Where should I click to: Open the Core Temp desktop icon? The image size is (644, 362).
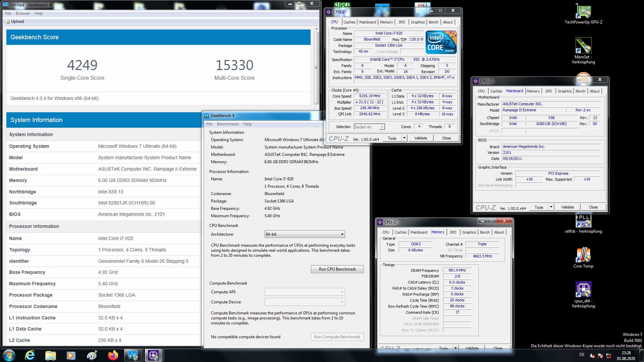(583, 258)
